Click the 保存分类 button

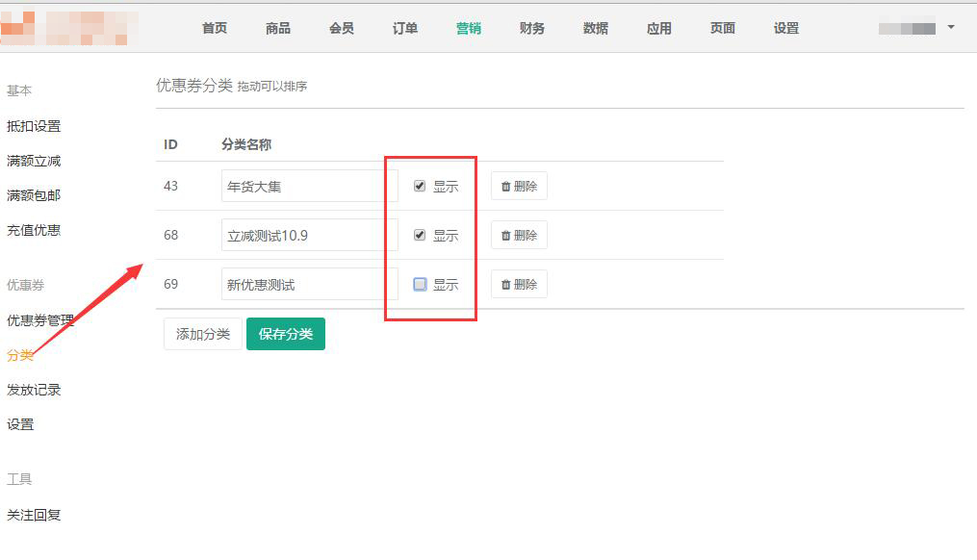click(286, 335)
